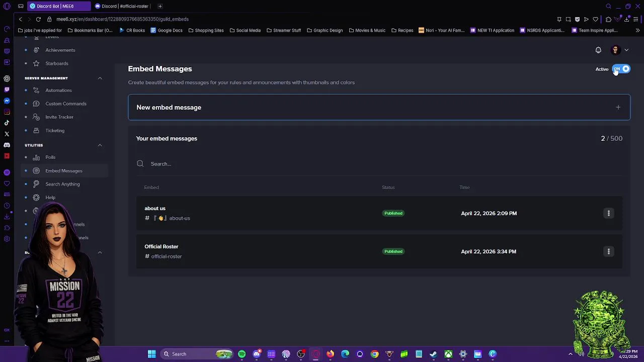644x362 pixels.
Task: Open options menu for Official Roster embed
Action: click(x=608, y=251)
